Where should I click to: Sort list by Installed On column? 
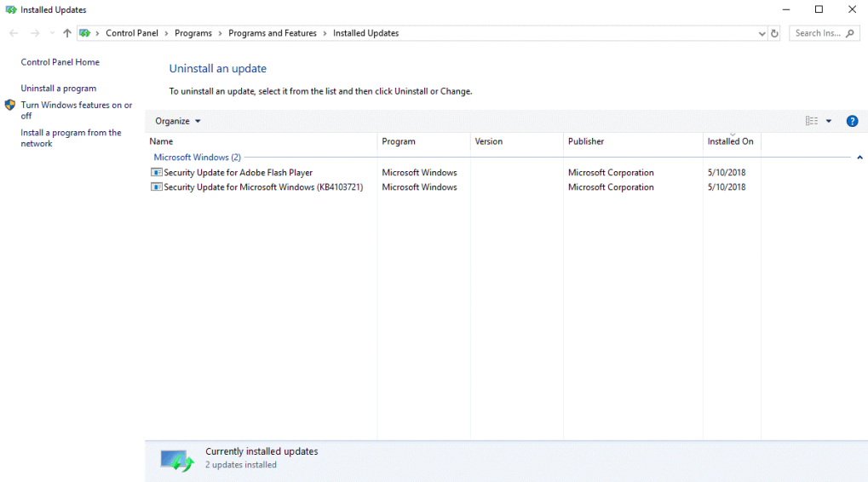coord(730,141)
